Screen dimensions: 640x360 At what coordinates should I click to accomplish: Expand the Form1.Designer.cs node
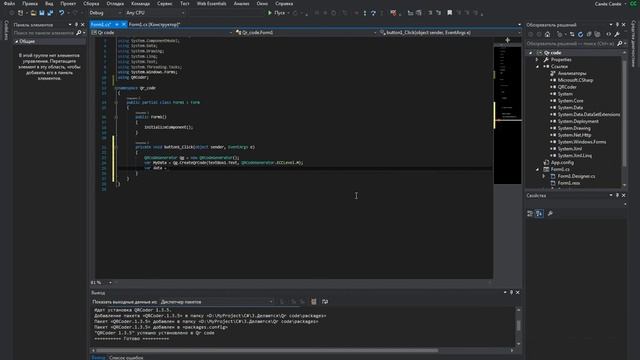pyautogui.click(x=544, y=176)
